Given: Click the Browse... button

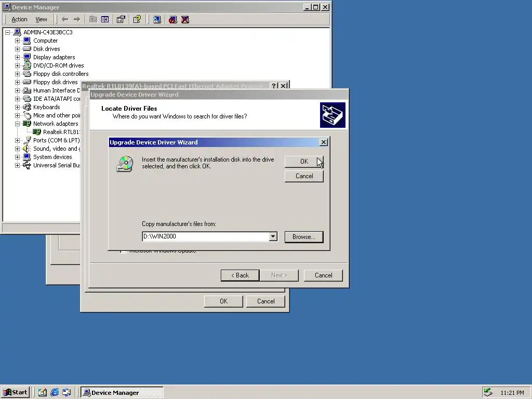Looking at the screenshot, I should click(304, 237).
